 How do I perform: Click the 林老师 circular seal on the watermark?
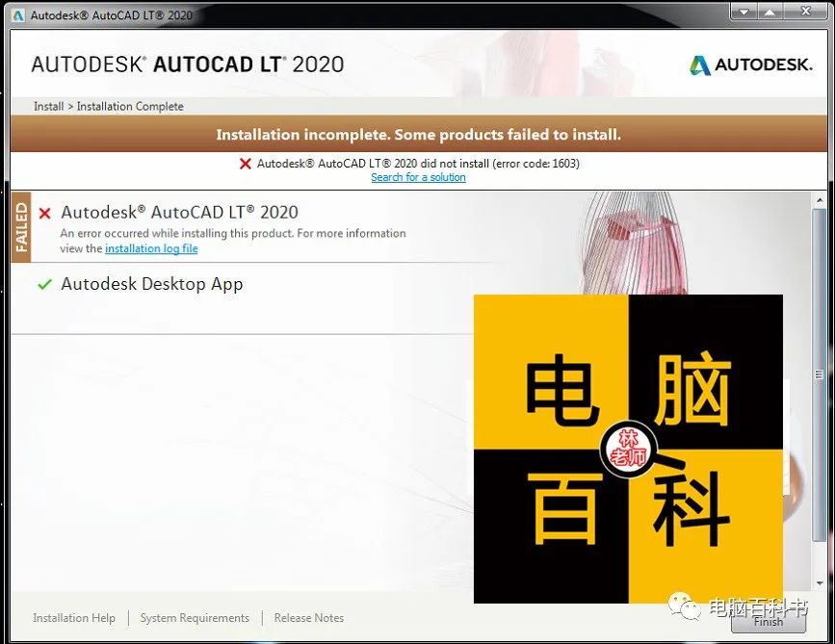627,450
